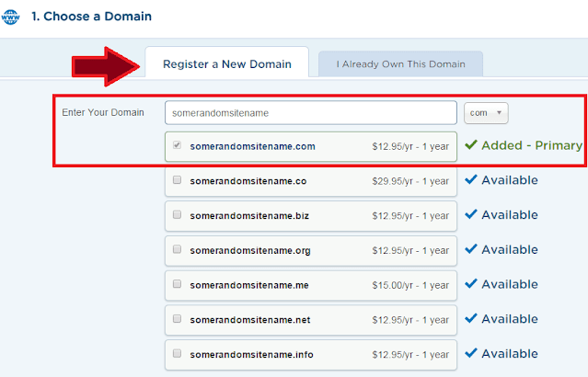Click the somerandomsitename.co domain name
This screenshot has height=377, width=588.
pyautogui.click(x=248, y=181)
